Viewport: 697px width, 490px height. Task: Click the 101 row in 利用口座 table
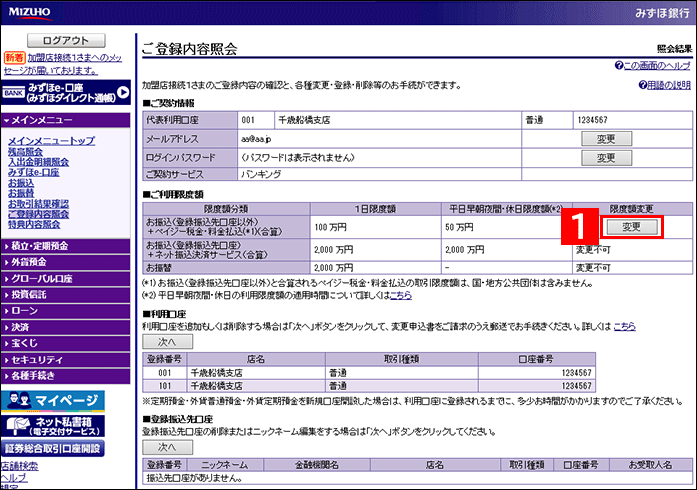tap(369, 386)
